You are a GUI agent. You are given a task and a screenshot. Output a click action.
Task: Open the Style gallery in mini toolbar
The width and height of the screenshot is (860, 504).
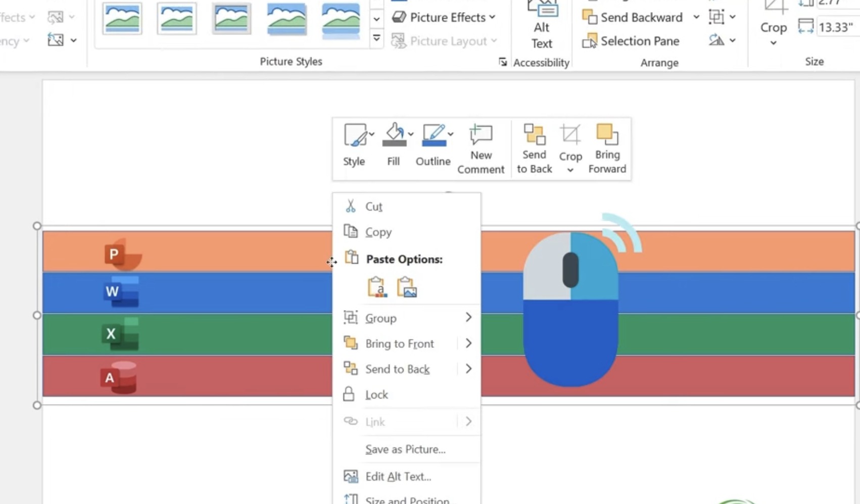point(354,145)
